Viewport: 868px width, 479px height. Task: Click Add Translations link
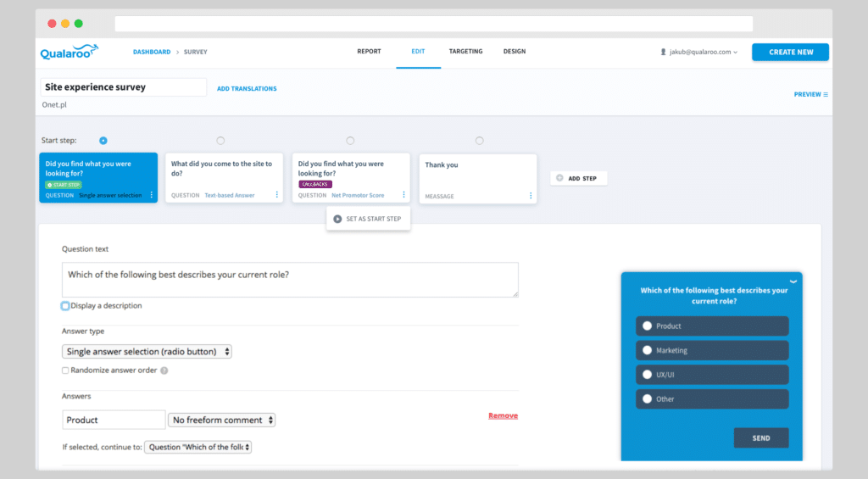point(247,89)
